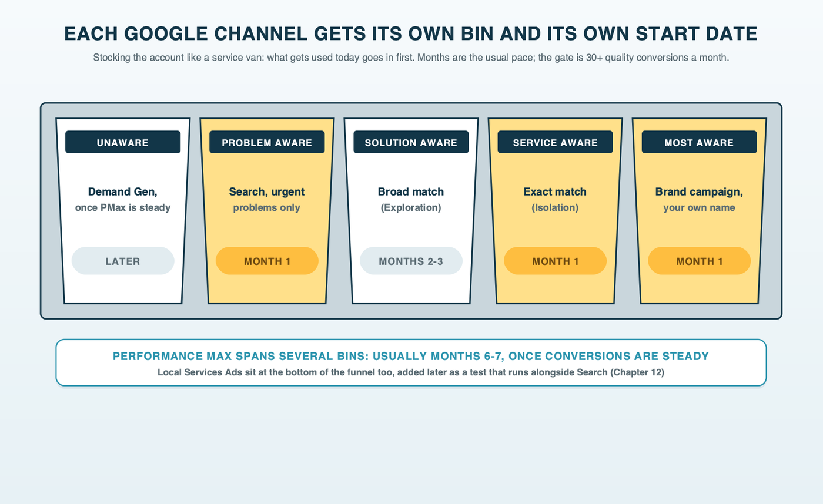823x504 pixels.
Task: Click "MONTH 1" pill in the Problem Aware bin
Action: [x=267, y=261]
